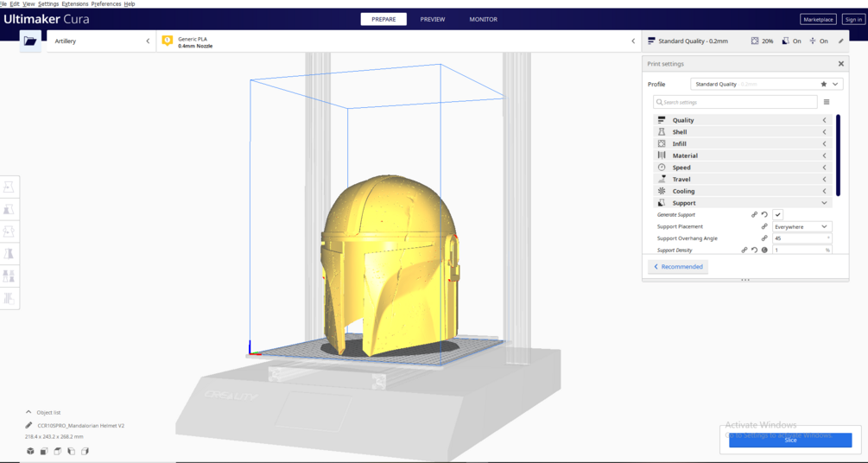Screen dimensions: 868x463
Task: Switch to left view cube icon
Action: 72,452
